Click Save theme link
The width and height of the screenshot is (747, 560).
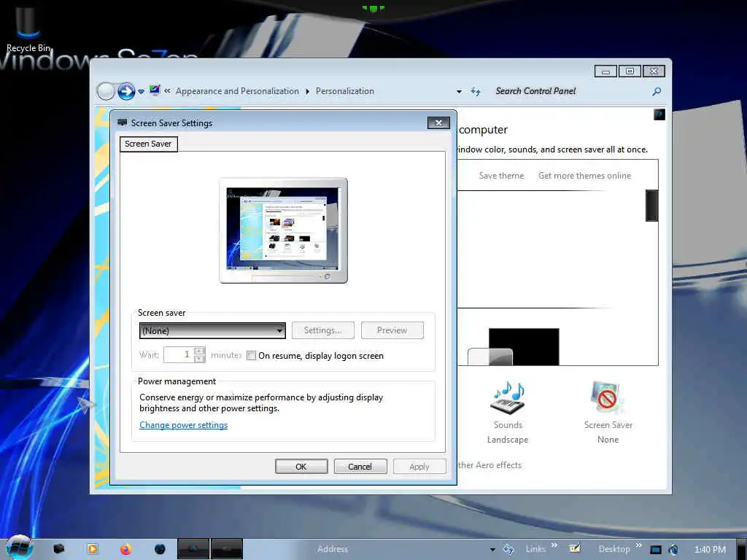[501, 176]
